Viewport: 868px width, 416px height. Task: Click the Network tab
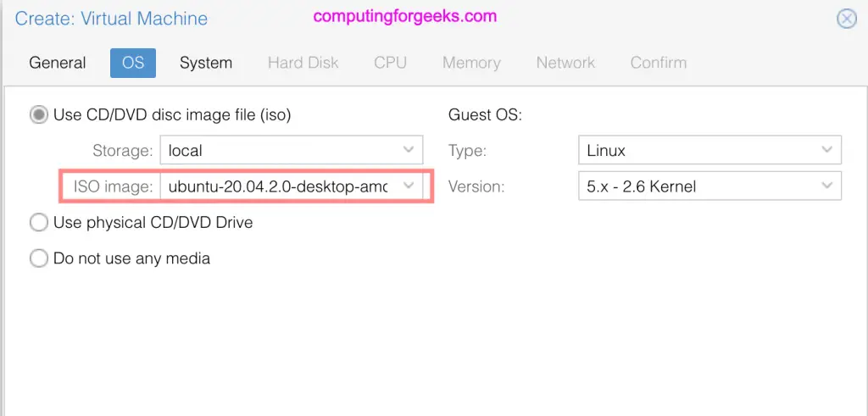coord(565,63)
